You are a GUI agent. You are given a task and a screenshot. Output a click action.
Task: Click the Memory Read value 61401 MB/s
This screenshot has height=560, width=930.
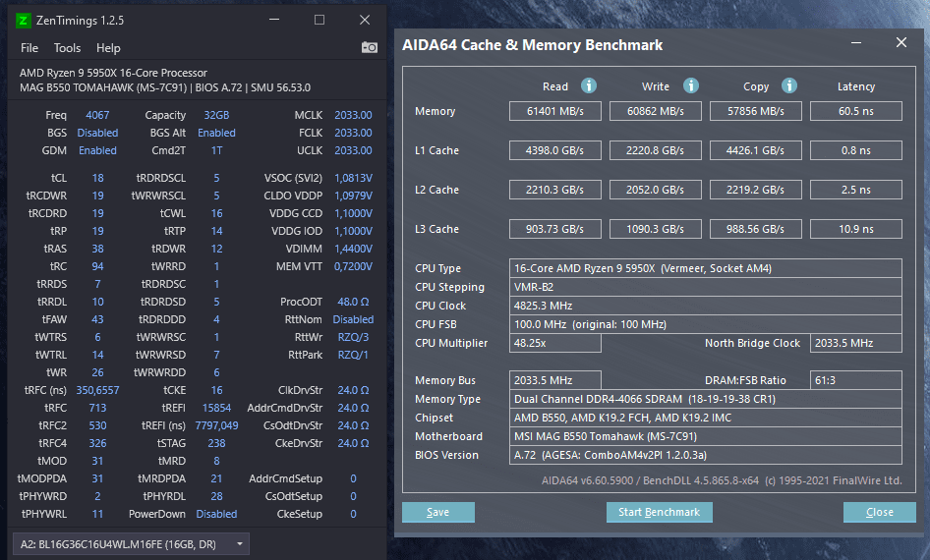point(555,111)
